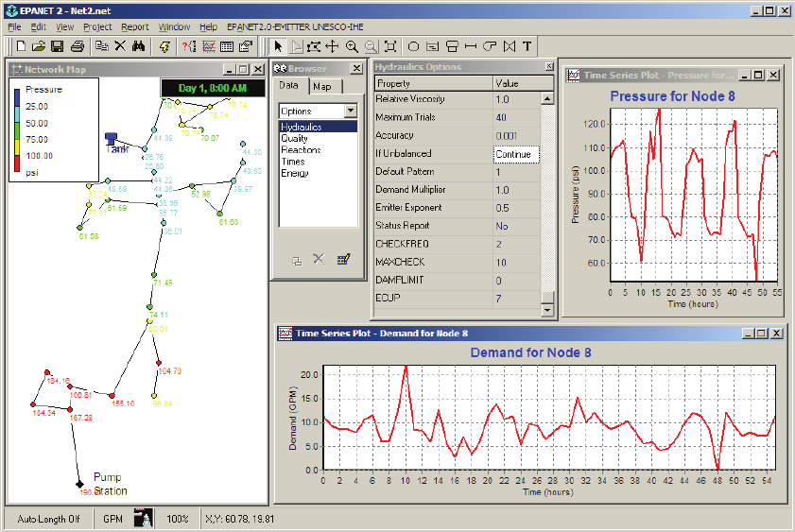Open the Options category dropdown in Browser
This screenshot has height=532, width=795.
click(x=352, y=111)
